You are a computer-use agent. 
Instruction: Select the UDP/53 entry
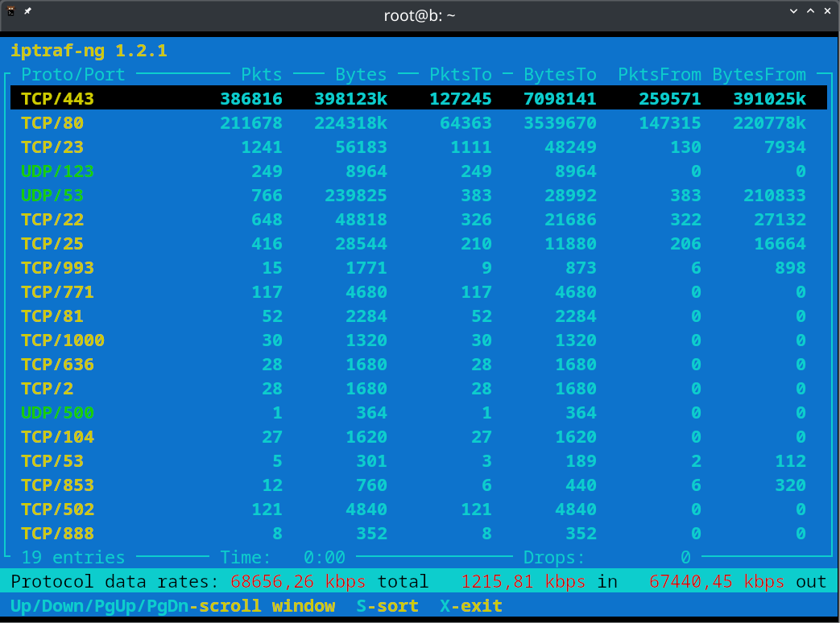(x=52, y=196)
